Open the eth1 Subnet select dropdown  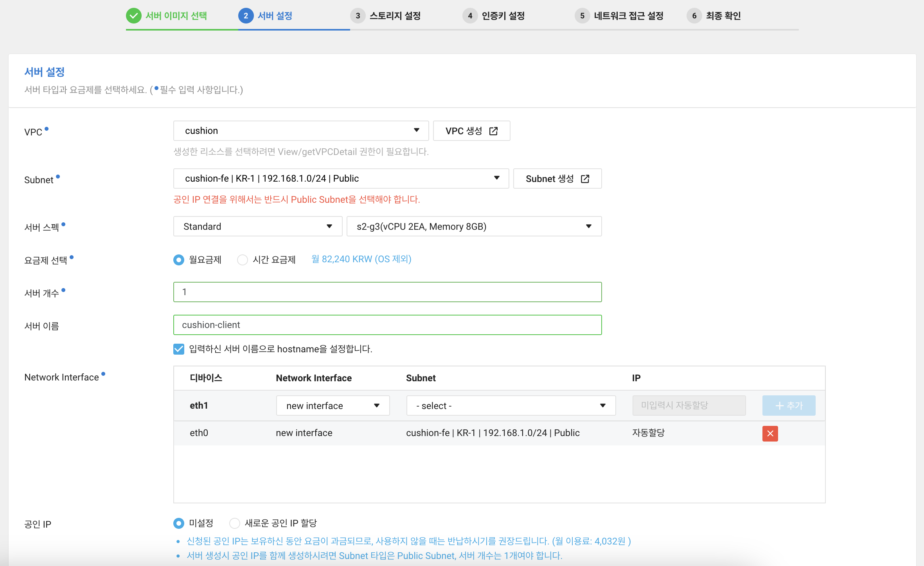511,406
